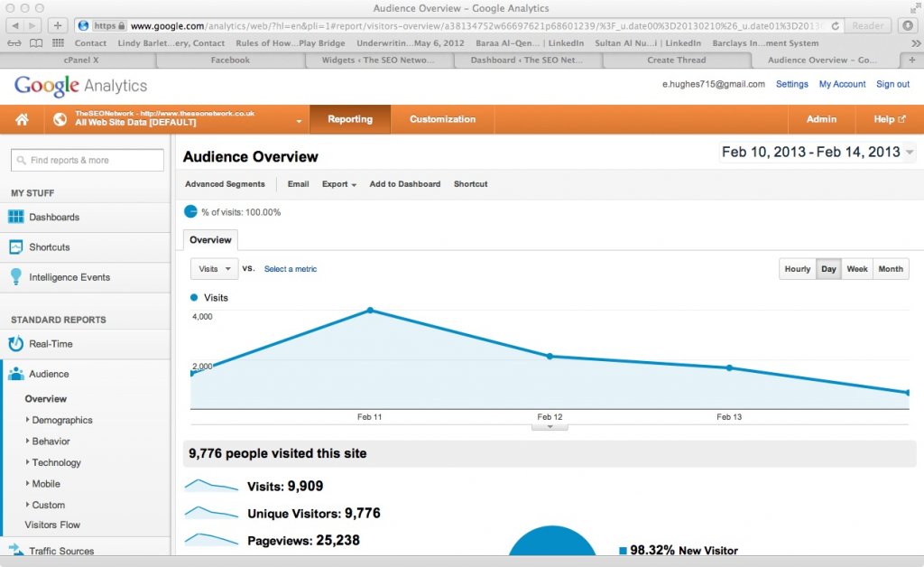924x567 pixels.
Task: Open the bookmarks book icon
Action: (36, 43)
